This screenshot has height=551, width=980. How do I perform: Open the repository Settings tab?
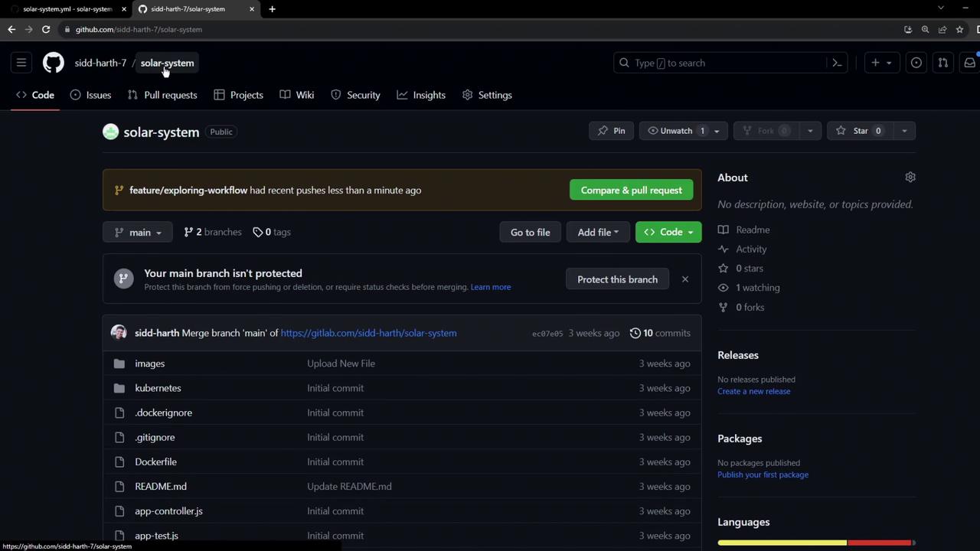[488, 95]
